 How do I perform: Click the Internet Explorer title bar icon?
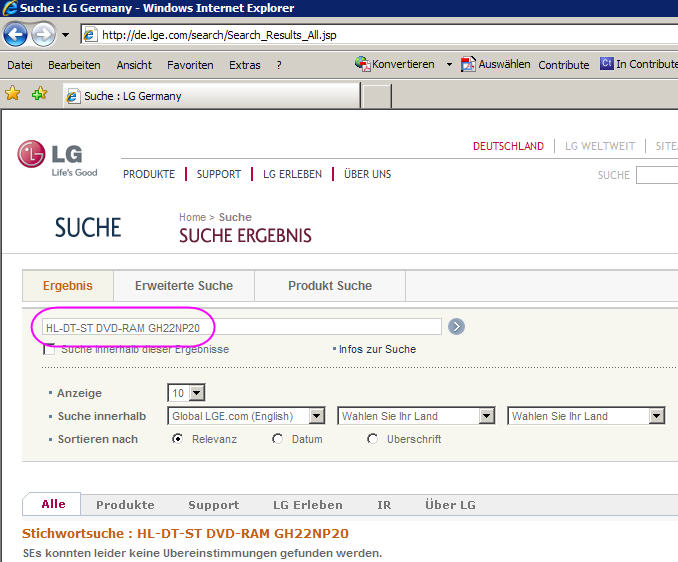click(x=10, y=8)
